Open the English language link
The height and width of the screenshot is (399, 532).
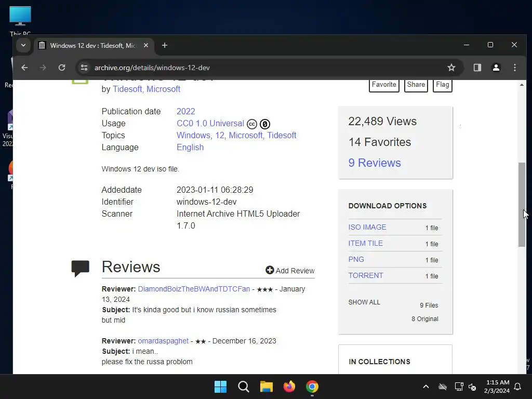pos(190,147)
